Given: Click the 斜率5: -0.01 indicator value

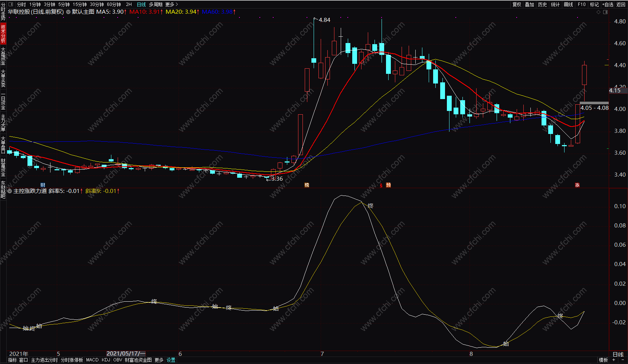Looking at the screenshot, I should tap(66, 191).
